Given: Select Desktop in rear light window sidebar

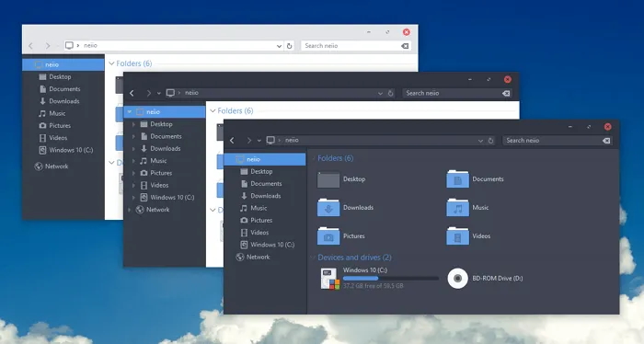Looking at the screenshot, I should [x=54, y=76].
